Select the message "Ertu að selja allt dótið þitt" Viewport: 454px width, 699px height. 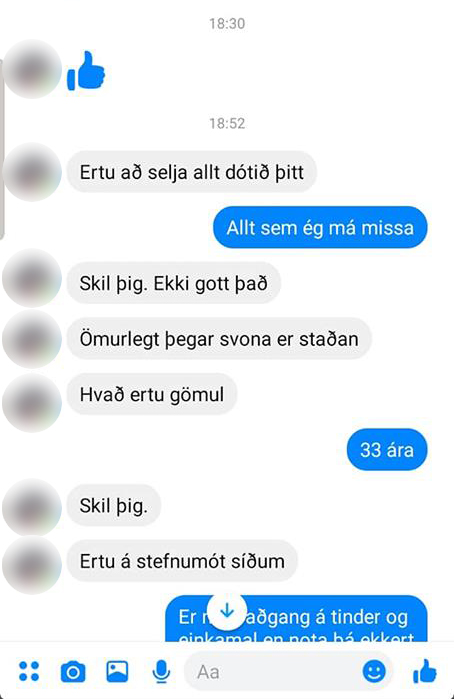(x=192, y=172)
